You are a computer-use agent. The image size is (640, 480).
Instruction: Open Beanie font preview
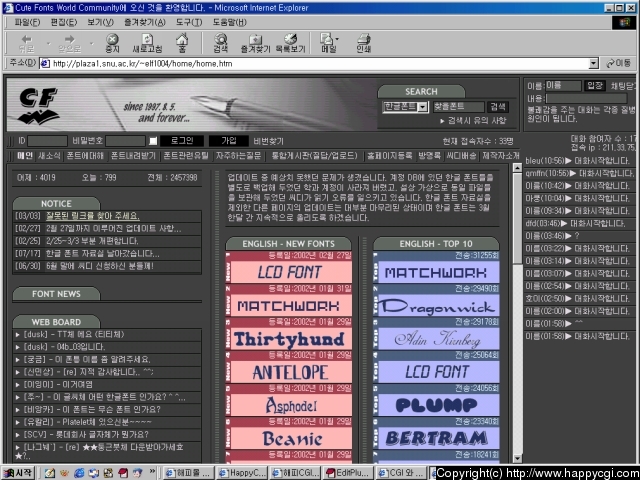point(292,438)
